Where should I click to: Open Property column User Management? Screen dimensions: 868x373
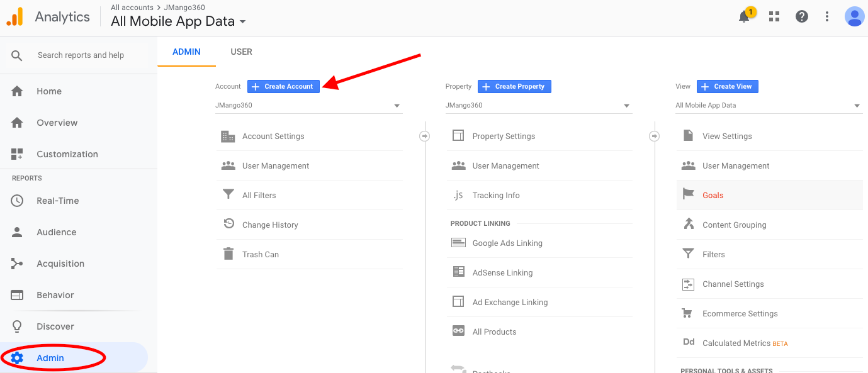point(505,166)
